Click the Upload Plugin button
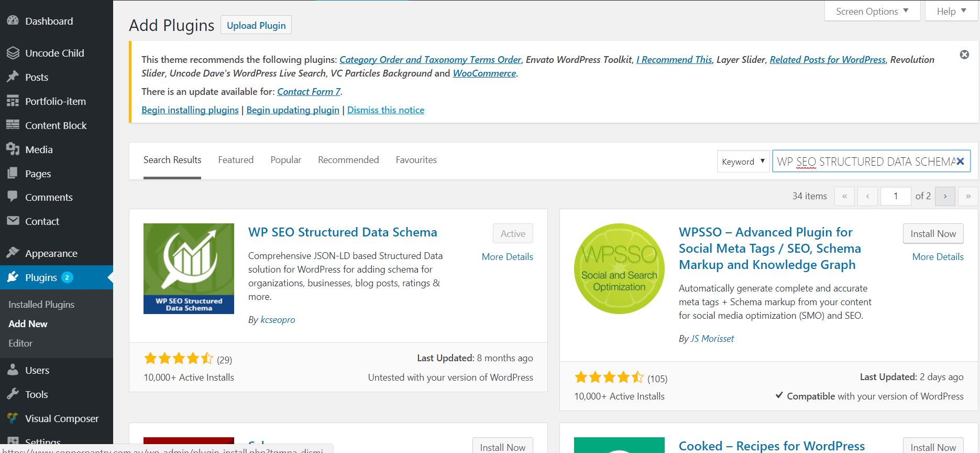The width and height of the screenshot is (980, 453). click(x=256, y=25)
